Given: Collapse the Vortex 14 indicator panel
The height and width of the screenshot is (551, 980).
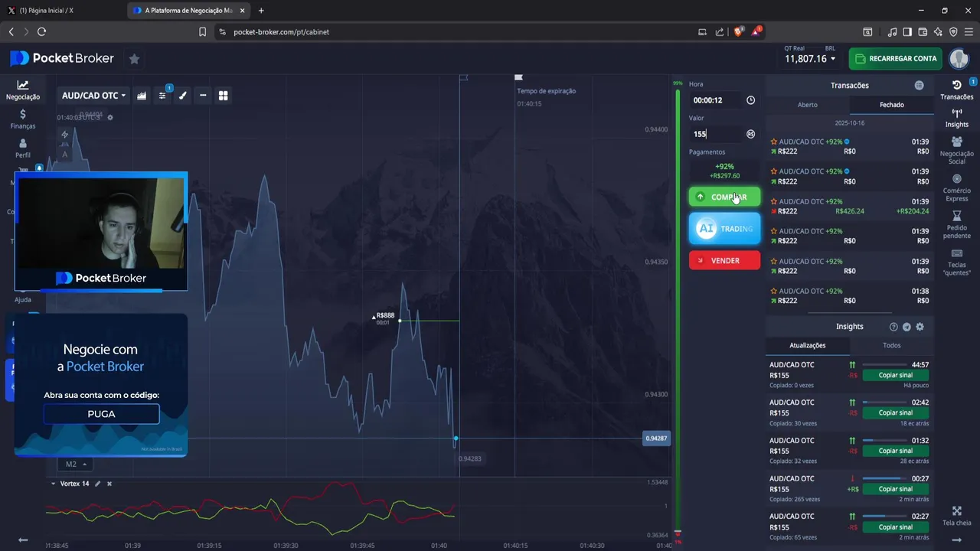Looking at the screenshot, I should (x=53, y=484).
